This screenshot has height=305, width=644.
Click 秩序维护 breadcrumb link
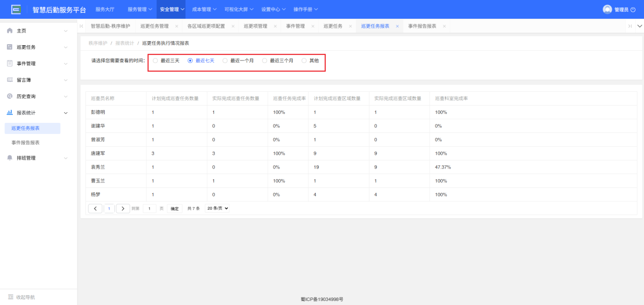[98, 43]
